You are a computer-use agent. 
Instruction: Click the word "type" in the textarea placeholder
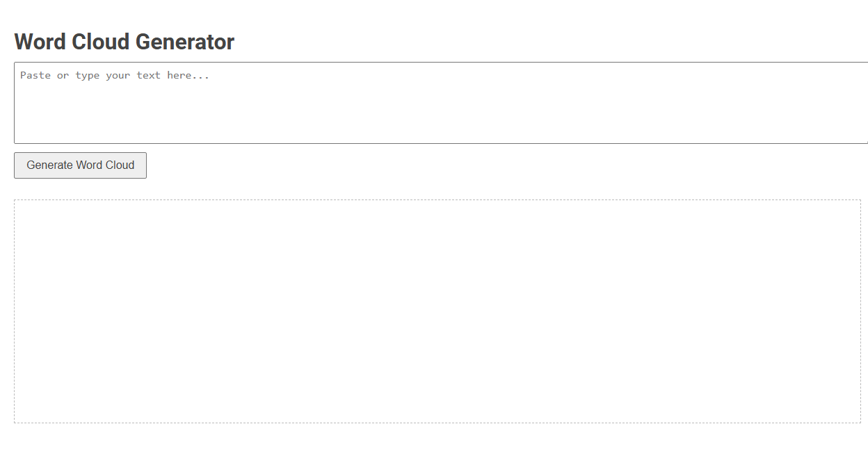pos(88,75)
